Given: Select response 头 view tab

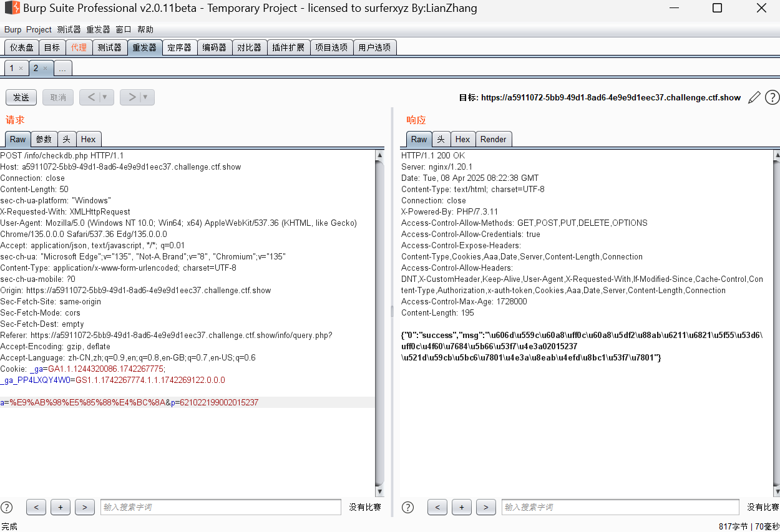Looking at the screenshot, I should pyautogui.click(x=441, y=139).
